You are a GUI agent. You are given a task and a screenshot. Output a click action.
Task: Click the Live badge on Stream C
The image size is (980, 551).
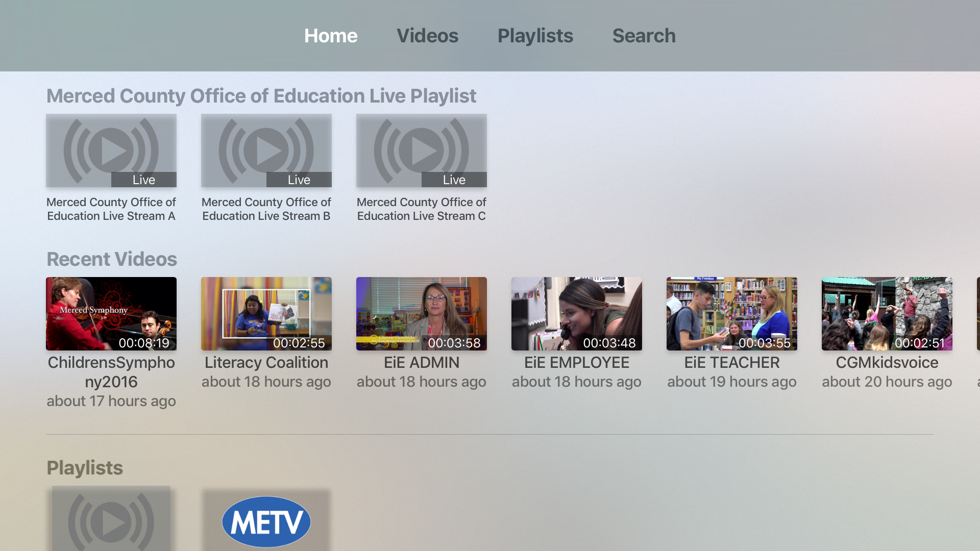[454, 180]
